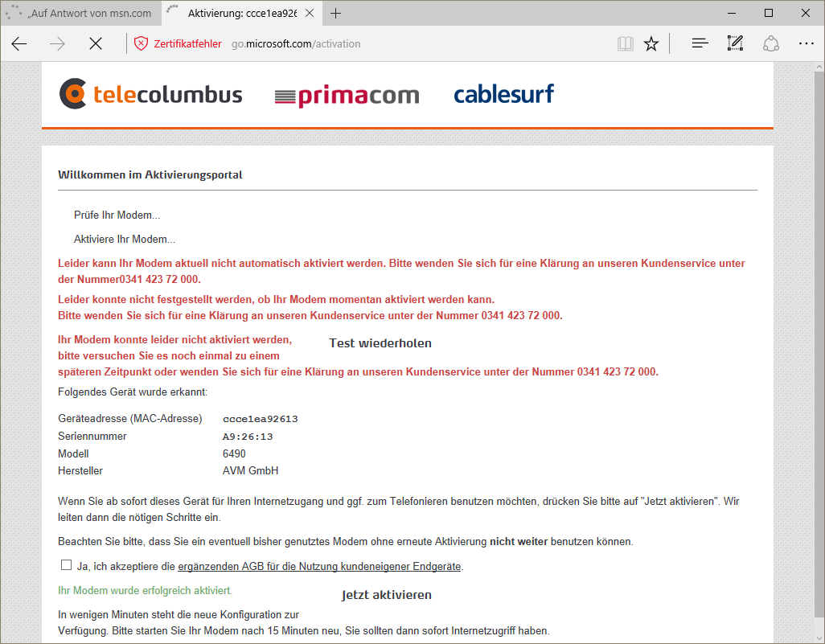
Task: Click the telecolumbus logo
Action: click(151, 94)
